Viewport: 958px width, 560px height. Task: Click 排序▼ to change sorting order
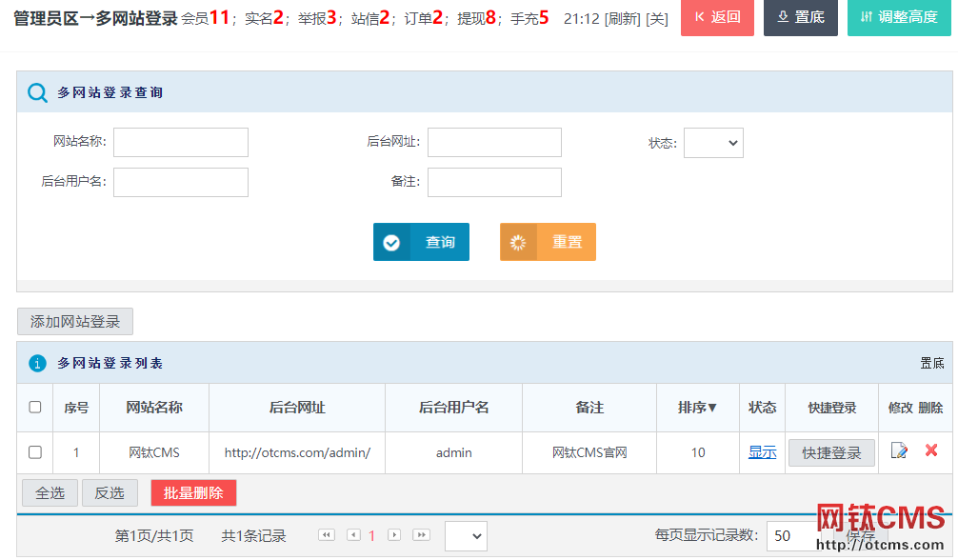(x=697, y=407)
